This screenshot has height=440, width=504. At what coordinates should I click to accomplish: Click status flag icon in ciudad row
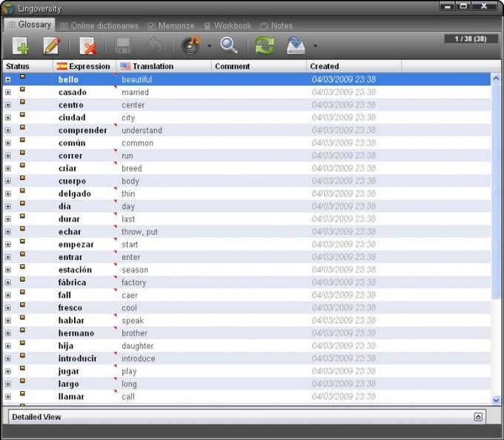click(x=22, y=115)
